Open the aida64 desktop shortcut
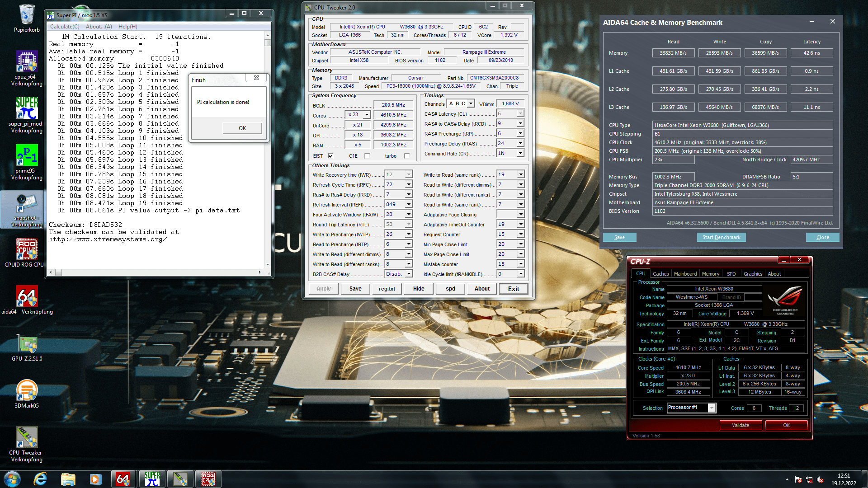This screenshot has width=868, height=488. 27,300
